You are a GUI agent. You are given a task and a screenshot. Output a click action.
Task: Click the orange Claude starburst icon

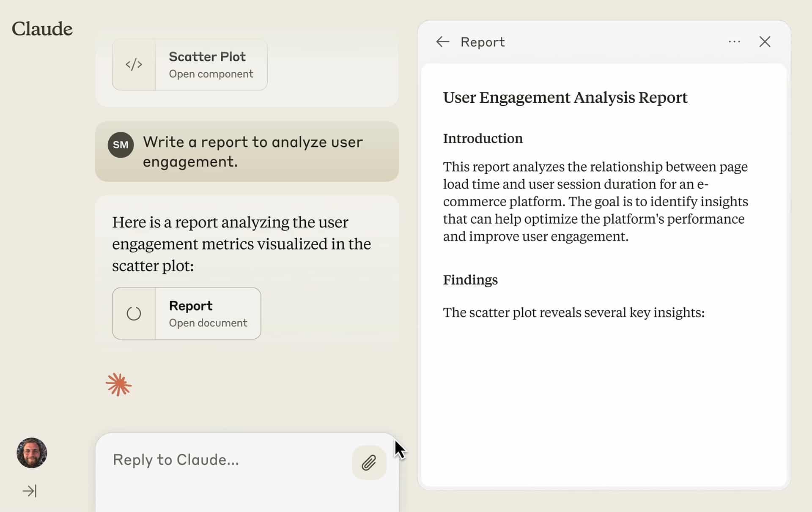tap(118, 384)
